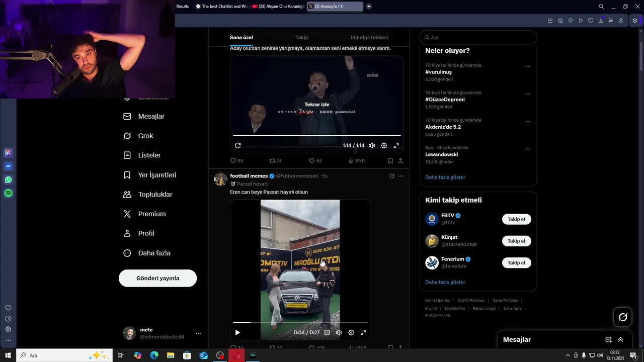The image size is (644, 362).
Task: Open more options on football memes post
Action: (x=400, y=176)
